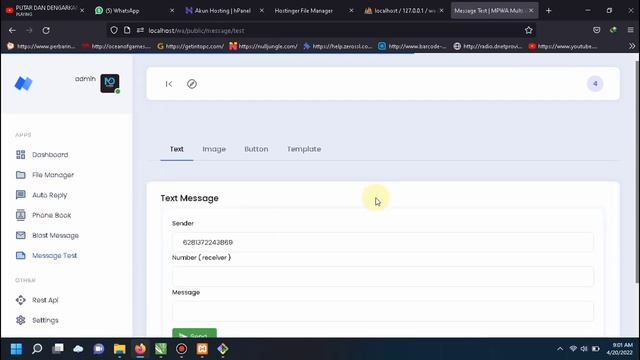640x360 pixels.
Task: Open the getintopc.com bookmark
Action: tap(191, 46)
